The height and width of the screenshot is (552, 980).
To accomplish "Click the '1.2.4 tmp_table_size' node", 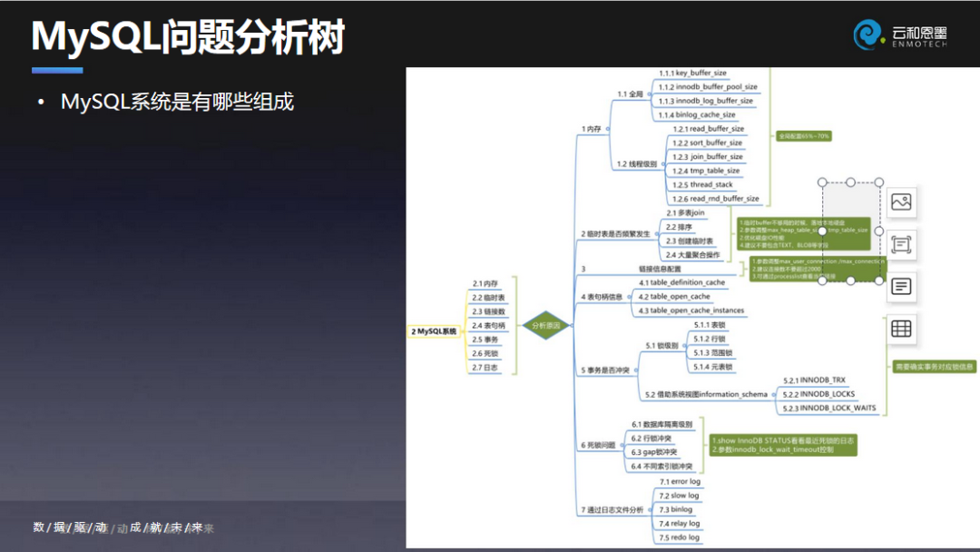I will point(706,171).
